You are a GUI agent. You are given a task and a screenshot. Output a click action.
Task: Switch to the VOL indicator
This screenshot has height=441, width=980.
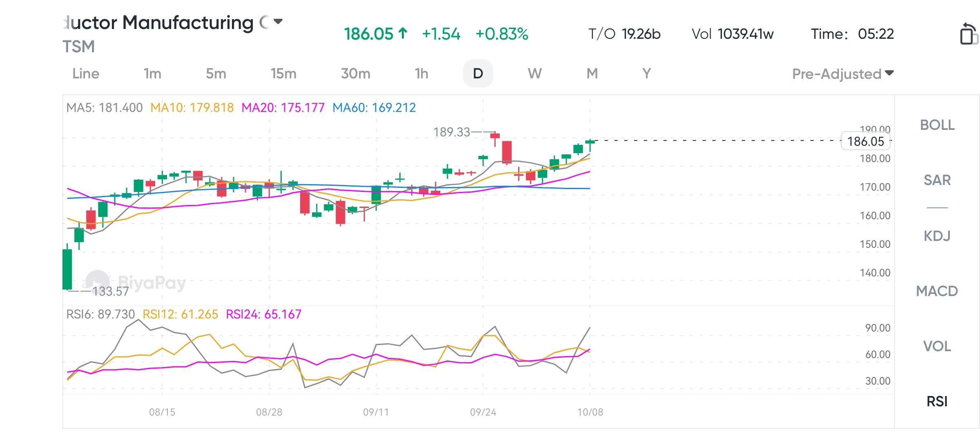937,346
